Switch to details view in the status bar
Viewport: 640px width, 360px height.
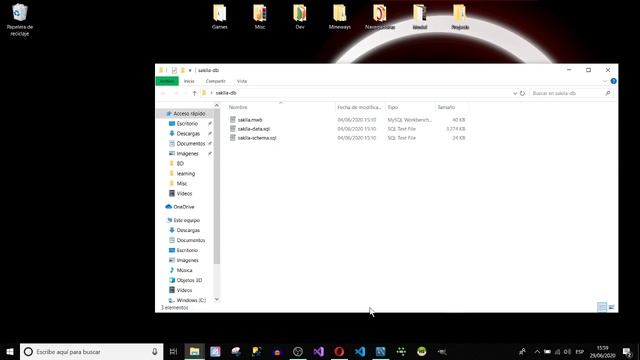pyautogui.click(x=602, y=307)
